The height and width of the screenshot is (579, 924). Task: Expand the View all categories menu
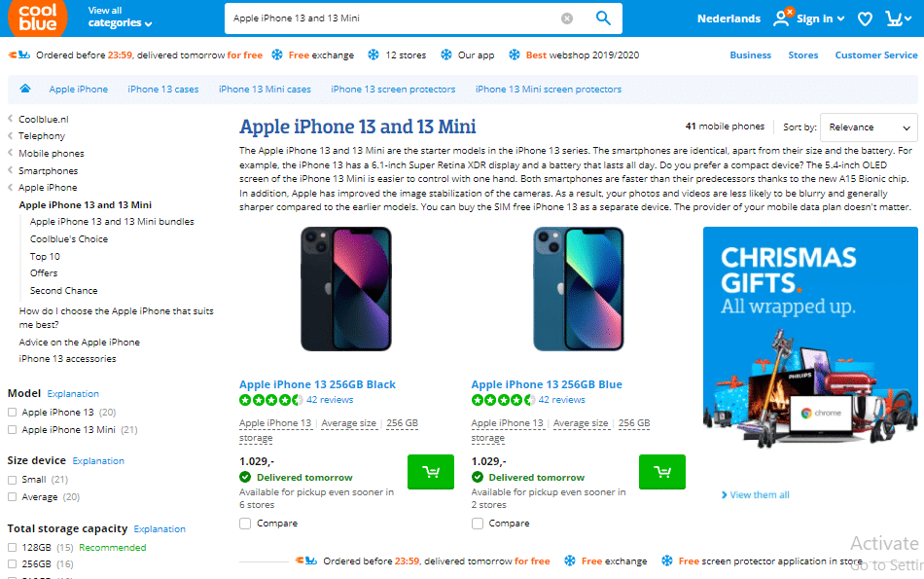[120, 17]
